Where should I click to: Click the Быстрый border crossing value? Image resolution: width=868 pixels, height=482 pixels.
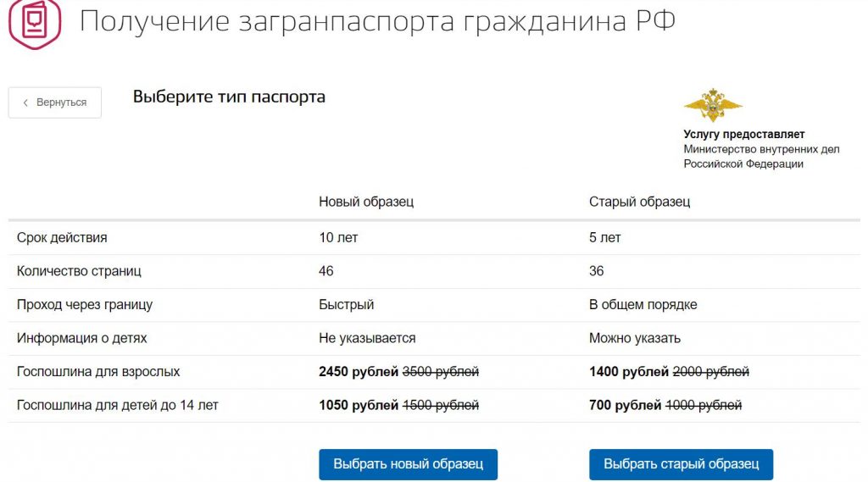click(347, 304)
